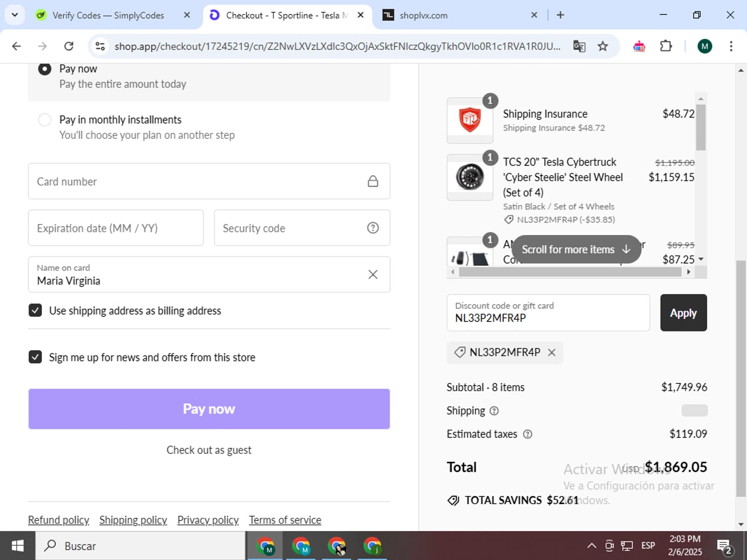Image resolution: width=747 pixels, height=560 pixels.
Task: Open notification center icon
Action: [x=724, y=547]
